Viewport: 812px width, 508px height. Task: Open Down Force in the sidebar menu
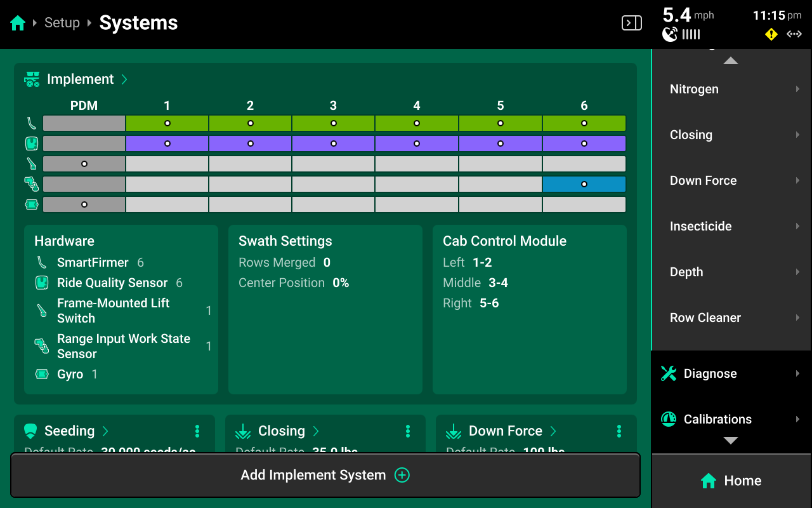[731, 180]
